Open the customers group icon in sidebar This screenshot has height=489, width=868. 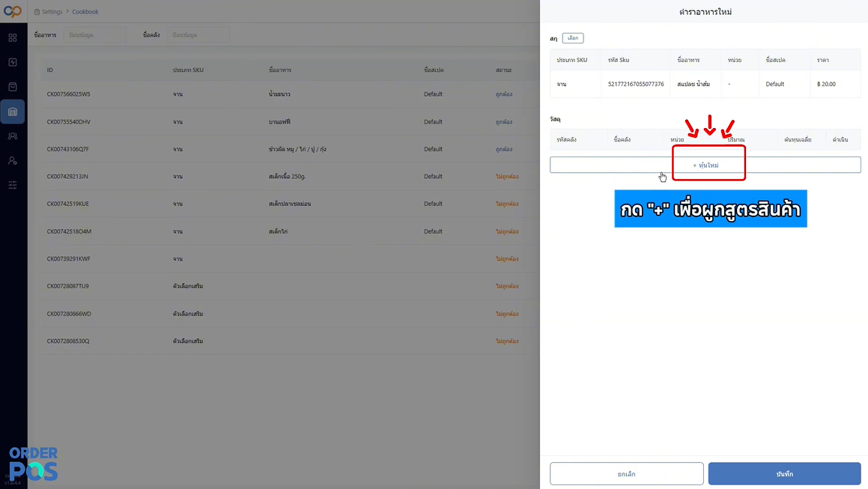point(12,136)
